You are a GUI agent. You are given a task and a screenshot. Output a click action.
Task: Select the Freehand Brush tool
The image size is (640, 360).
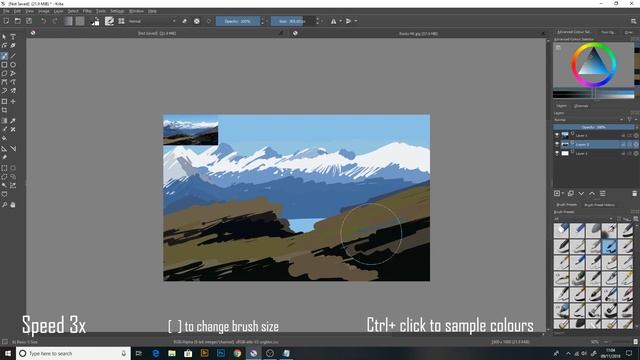(4, 56)
